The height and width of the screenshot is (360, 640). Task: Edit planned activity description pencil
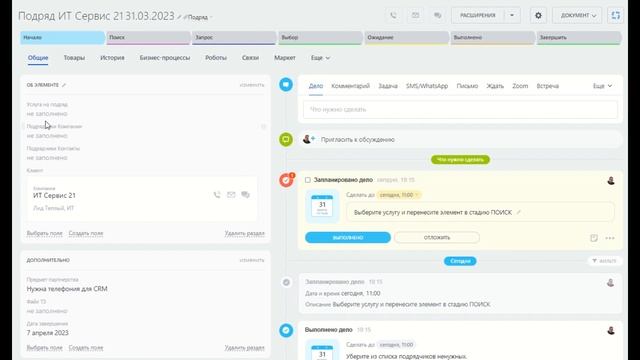pos(518,212)
